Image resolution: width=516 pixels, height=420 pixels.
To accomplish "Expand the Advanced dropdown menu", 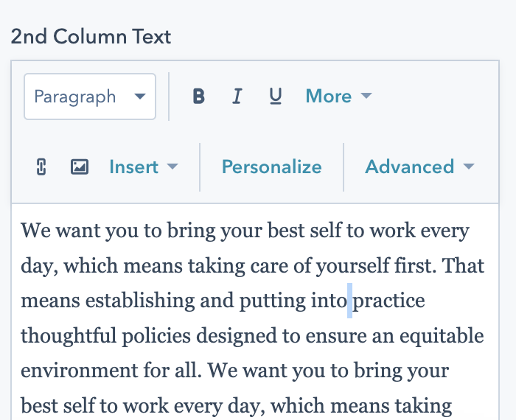I will point(419,167).
